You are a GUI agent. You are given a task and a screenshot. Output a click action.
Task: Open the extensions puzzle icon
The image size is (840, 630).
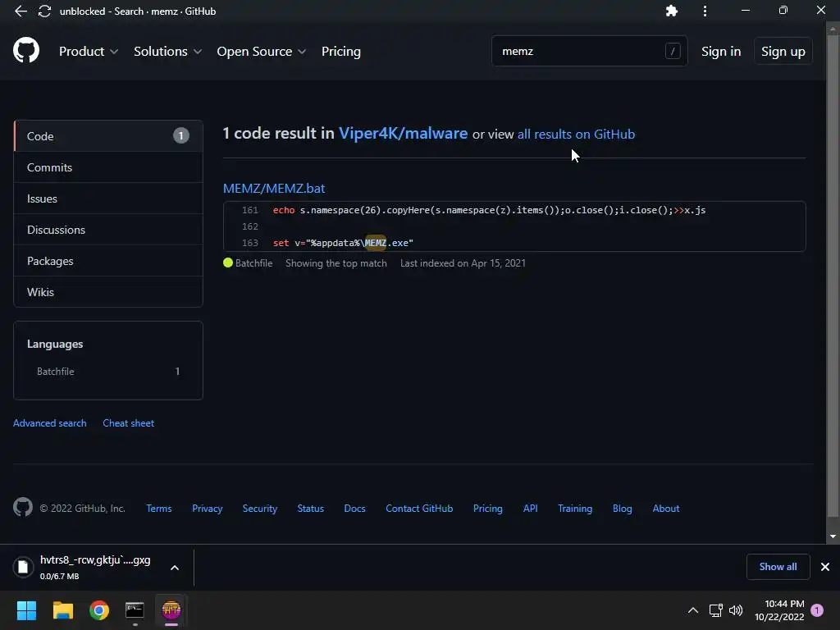[x=671, y=11]
